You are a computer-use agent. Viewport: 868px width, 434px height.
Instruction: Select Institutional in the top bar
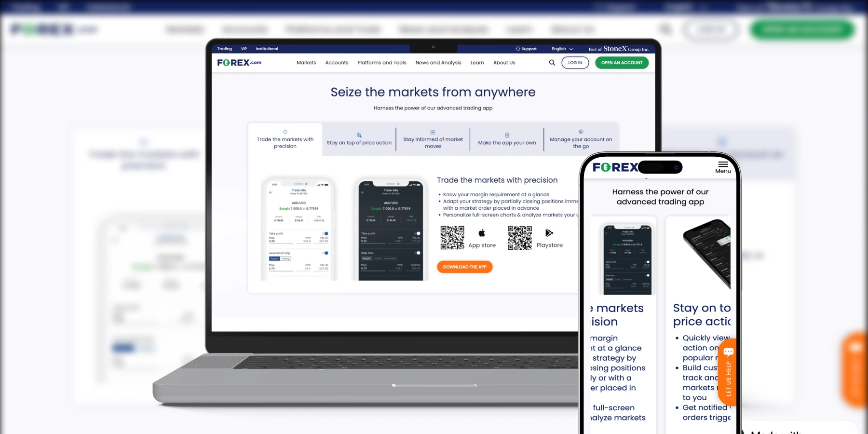point(267,48)
